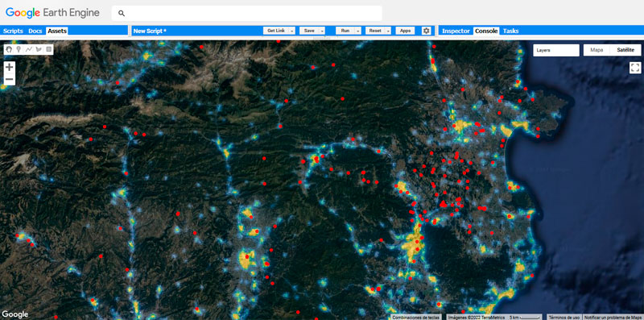Image resolution: width=644 pixels, height=320 pixels.
Task: Open the Save dropdown arrow
Action: click(322, 31)
